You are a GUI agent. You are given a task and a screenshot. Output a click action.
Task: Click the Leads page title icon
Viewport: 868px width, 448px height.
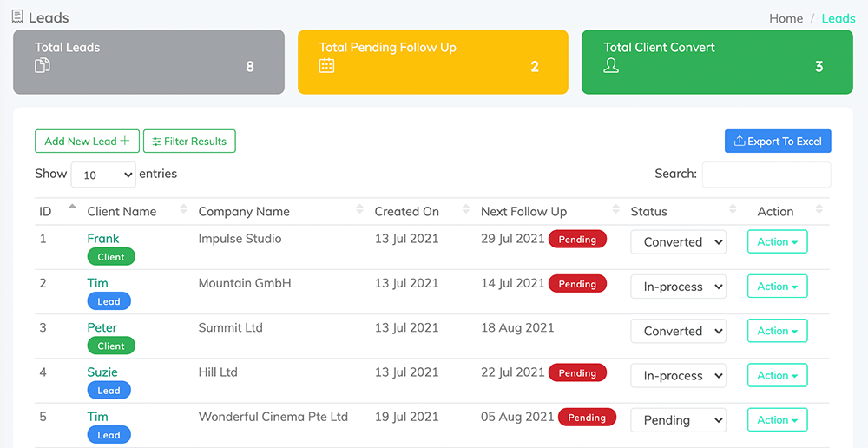tap(17, 16)
